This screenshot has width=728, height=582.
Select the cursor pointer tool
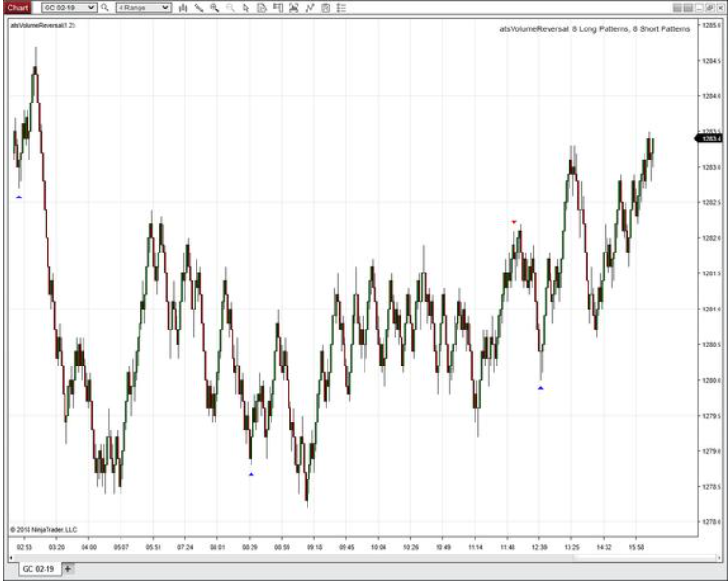coord(246,8)
